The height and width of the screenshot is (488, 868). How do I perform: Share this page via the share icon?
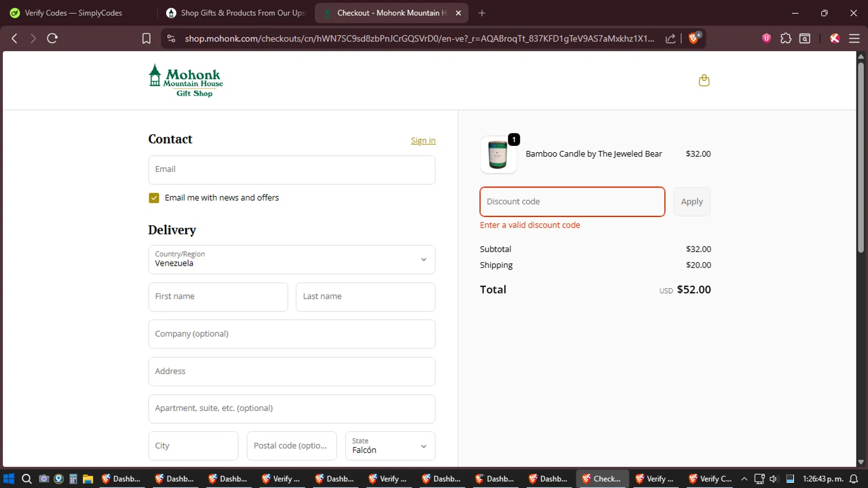(671, 38)
